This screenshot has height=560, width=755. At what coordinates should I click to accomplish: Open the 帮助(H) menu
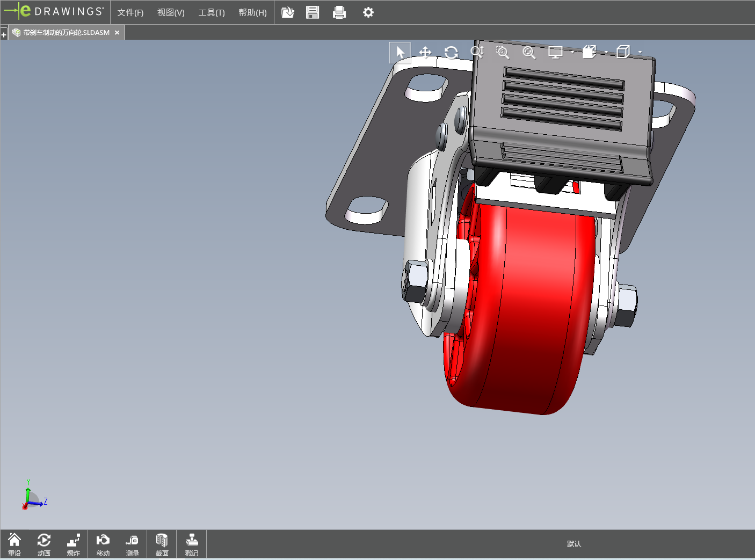tap(252, 12)
